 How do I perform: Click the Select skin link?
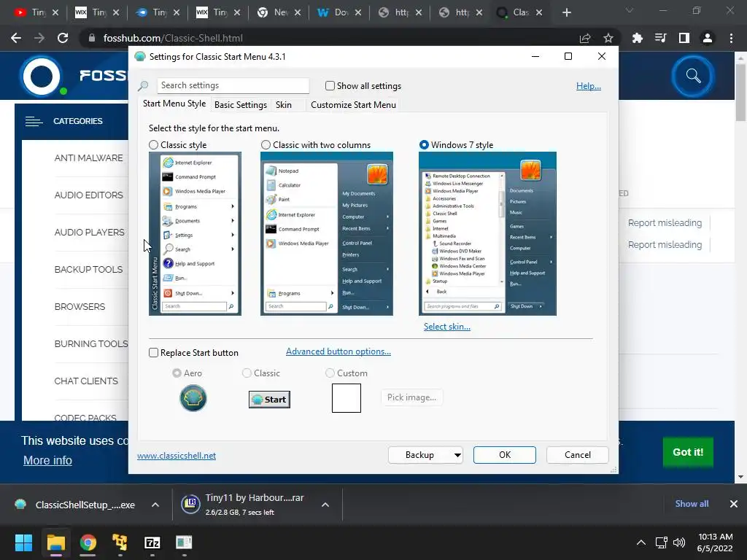point(447,327)
